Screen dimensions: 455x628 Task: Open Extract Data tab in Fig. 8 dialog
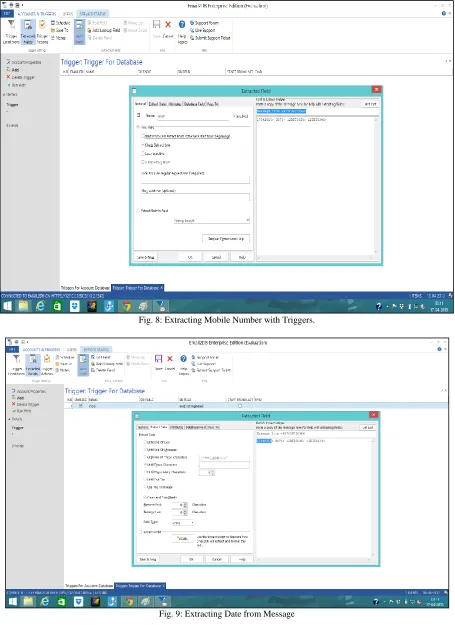(157, 104)
